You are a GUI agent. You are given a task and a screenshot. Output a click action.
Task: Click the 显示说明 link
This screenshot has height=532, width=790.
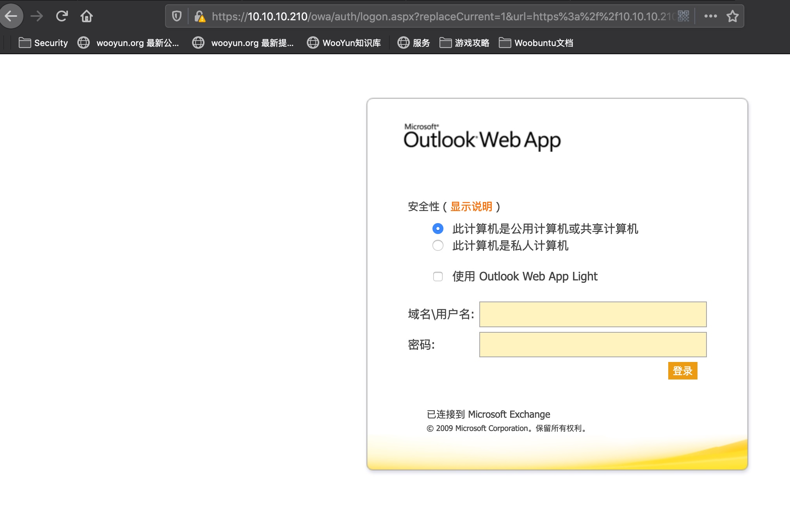[x=471, y=206]
